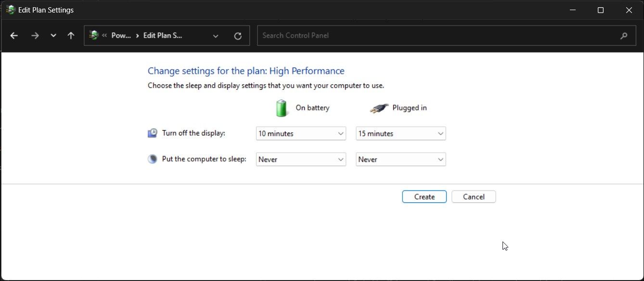Screen dimensions: 644x281
Task: Click the battery icon above On battery column
Action: click(282, 107)
